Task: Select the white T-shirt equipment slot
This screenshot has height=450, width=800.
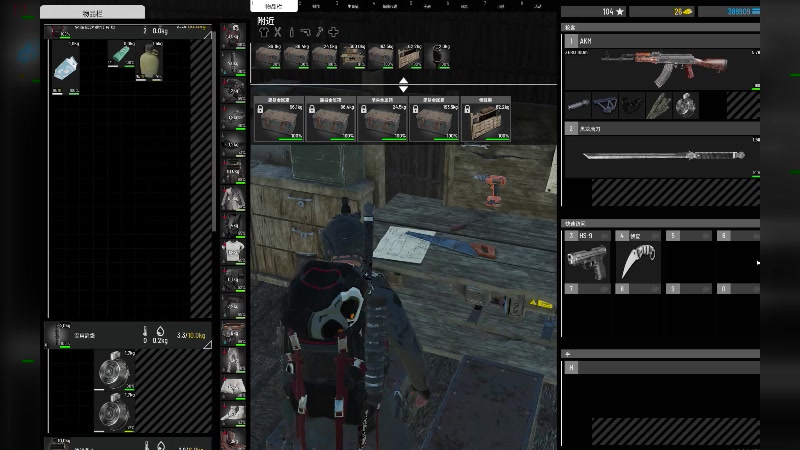Action: click(233, 252)
